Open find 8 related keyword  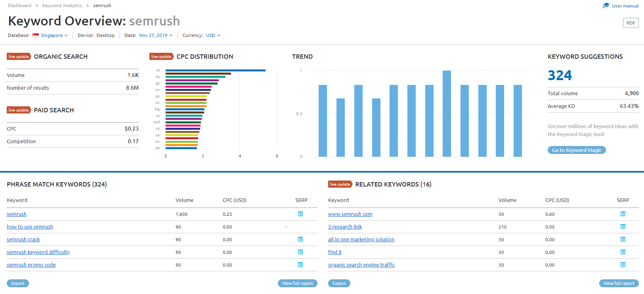pos(335,252)
